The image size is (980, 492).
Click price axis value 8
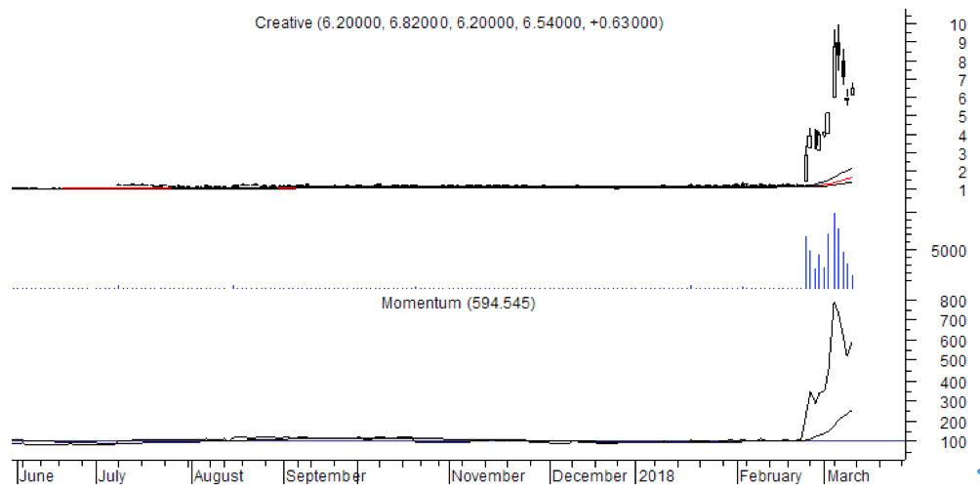(x=963, y=62)
